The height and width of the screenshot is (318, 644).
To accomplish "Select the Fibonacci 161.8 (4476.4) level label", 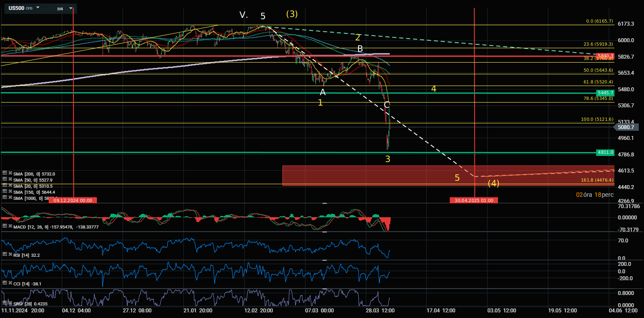I will tap(597, 180).
